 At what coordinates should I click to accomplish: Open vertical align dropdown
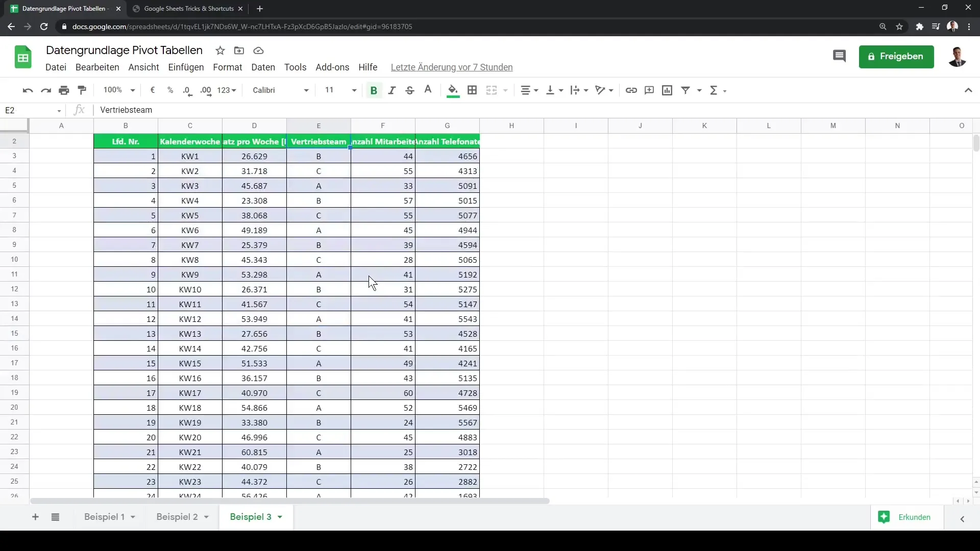[554, 90]
